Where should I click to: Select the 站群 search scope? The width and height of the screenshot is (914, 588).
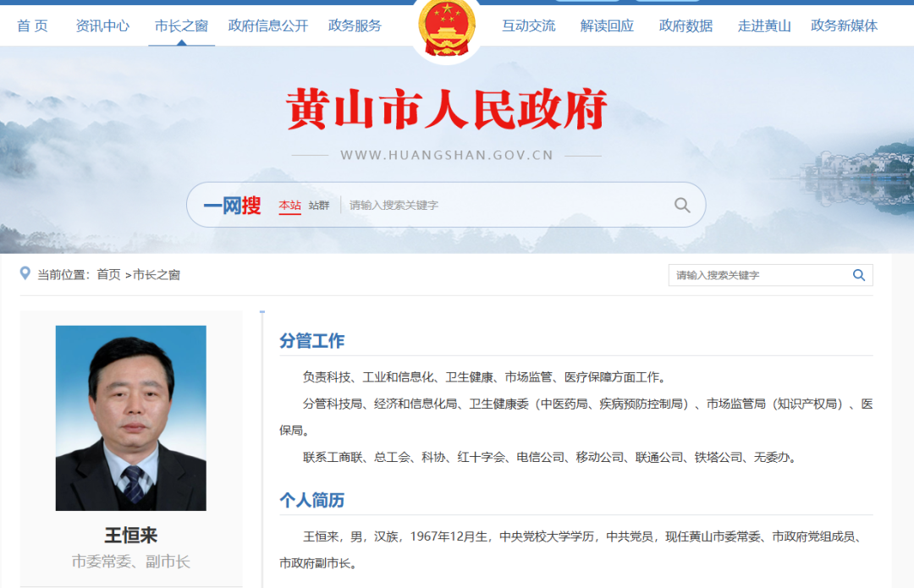click(319, 205)
